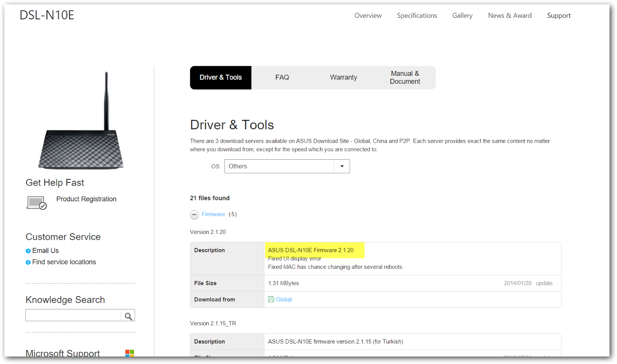
Task: Click 'Fixed UI display error' text
Action: tap(295, 259)
